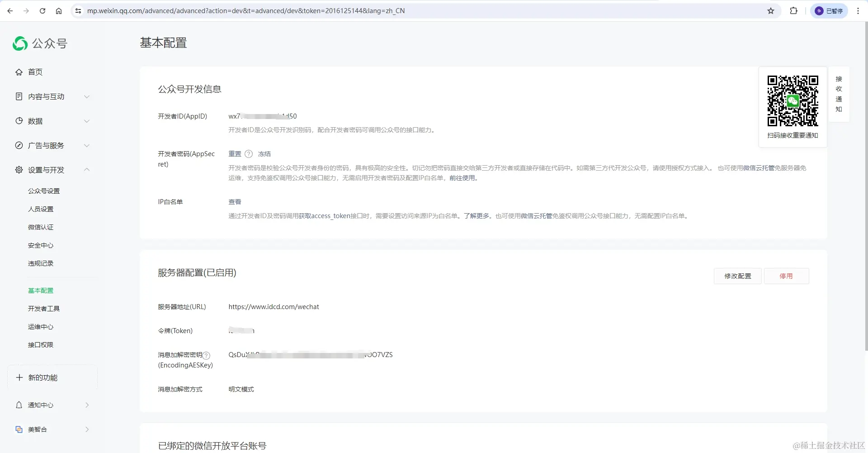Screen dimensions: 868x453
Task: Click the AppSecret help question-mark icon
Action: tap(249, 154)
